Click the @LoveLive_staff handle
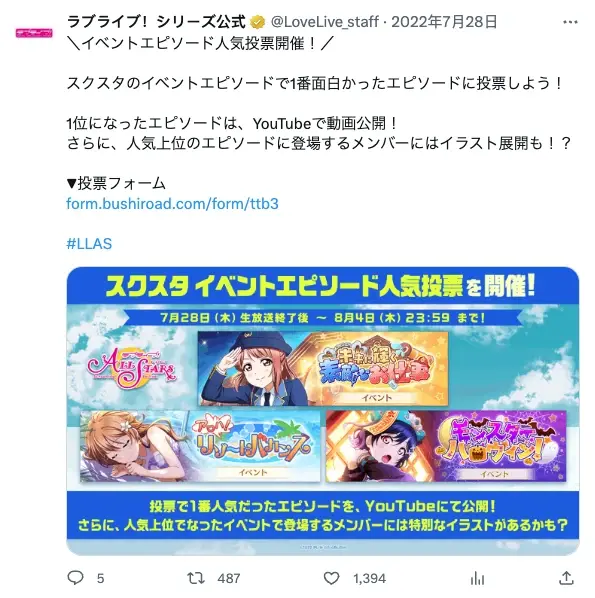 point(325,22)
